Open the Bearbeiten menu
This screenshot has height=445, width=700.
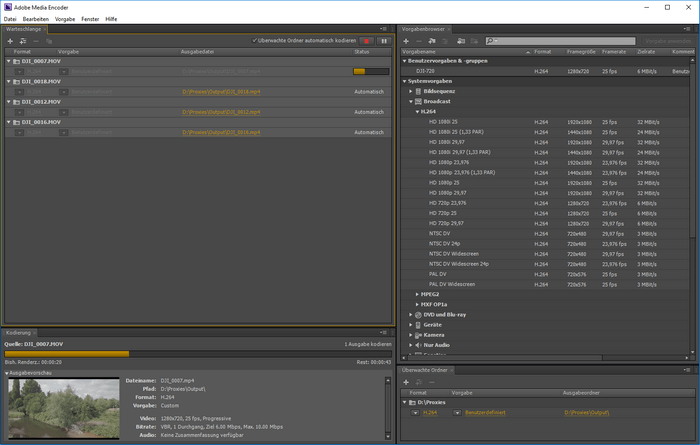35,19
